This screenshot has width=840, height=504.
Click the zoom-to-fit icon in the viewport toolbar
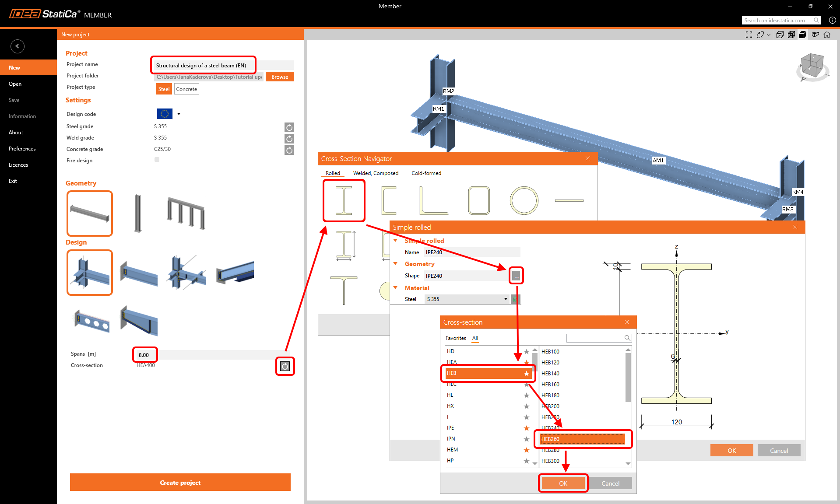pos(749,35)
